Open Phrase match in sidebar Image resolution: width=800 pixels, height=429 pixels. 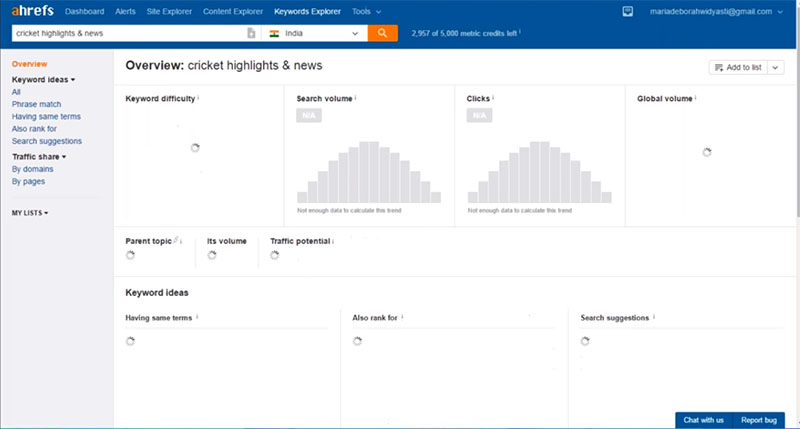(x=36, y=104)
